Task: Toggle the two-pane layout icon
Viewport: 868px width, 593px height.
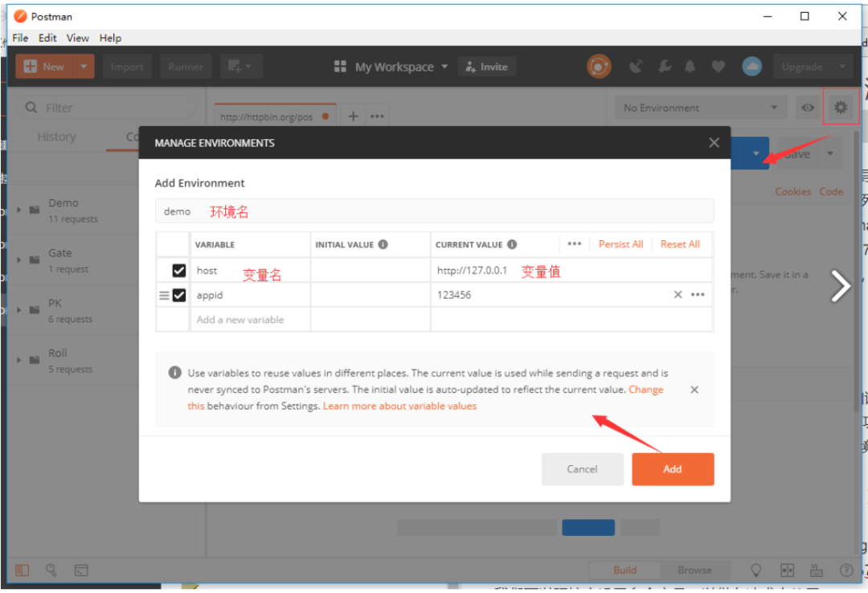Action: coord(787,570)
